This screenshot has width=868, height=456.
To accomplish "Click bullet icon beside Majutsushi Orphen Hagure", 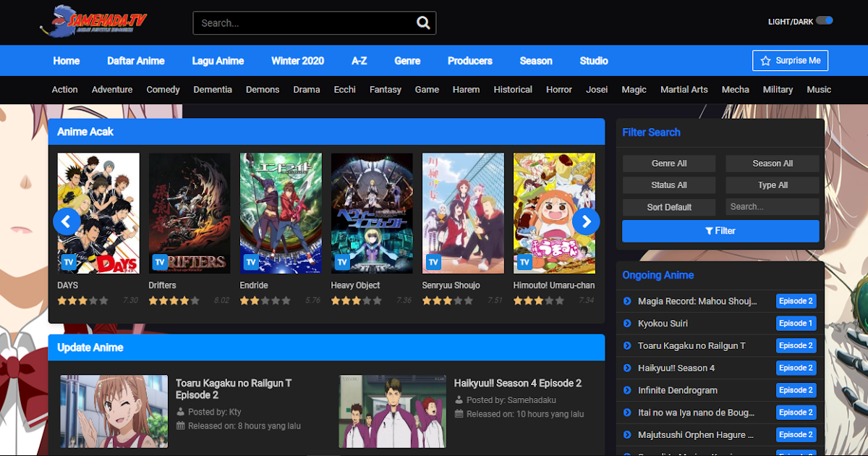I will [x=628, y=435].
